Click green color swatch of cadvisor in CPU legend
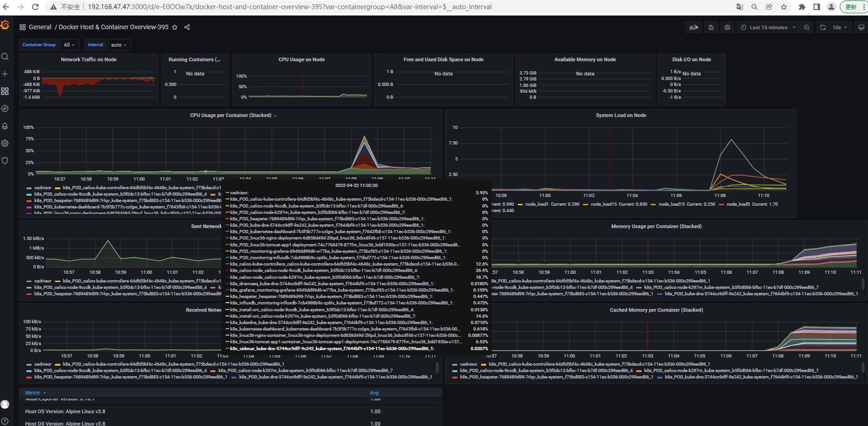 click(29, 188)
